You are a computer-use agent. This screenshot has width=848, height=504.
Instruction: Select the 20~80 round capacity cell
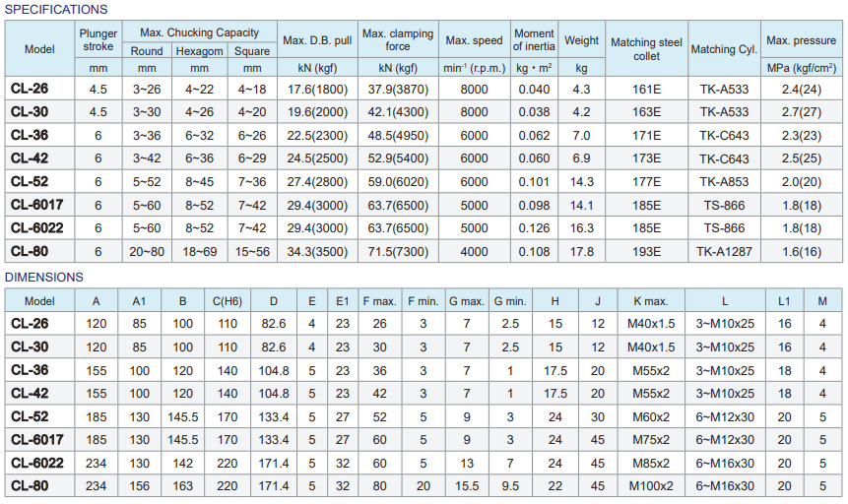147,251
